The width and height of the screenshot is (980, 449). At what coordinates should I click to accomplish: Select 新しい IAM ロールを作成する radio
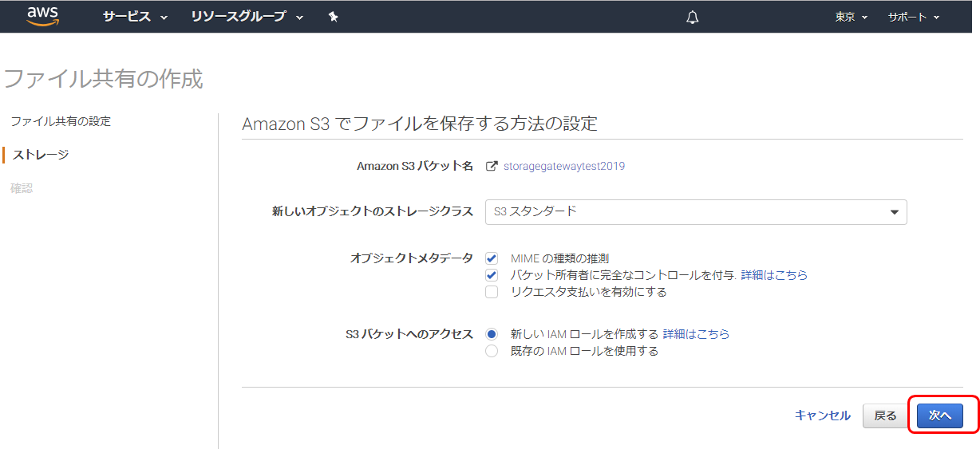pyautogui.click(x=492, y=334)
